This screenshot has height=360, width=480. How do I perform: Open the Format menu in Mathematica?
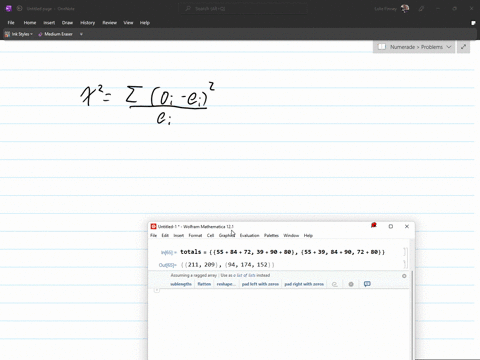tap(195, 235)
